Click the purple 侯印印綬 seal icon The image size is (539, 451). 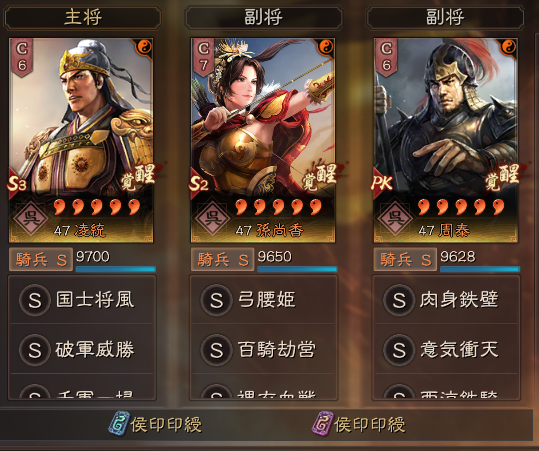click(322, 424)
